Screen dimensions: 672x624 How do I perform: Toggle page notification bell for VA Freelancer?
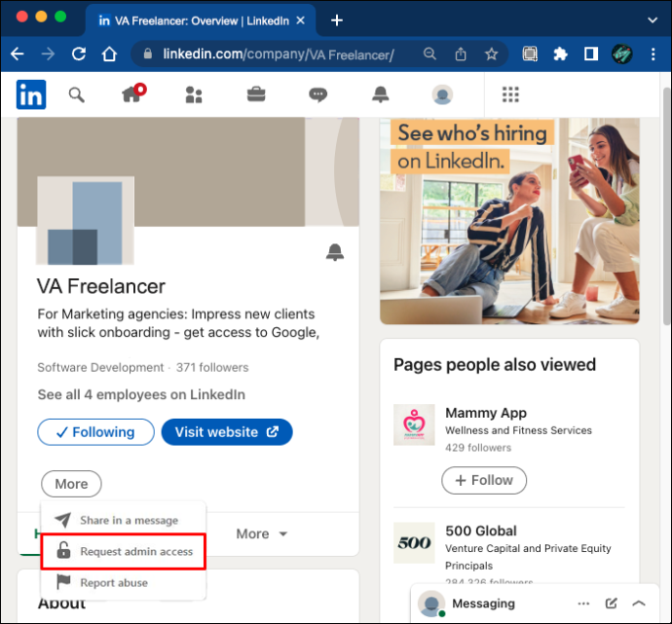coord(335,252)
